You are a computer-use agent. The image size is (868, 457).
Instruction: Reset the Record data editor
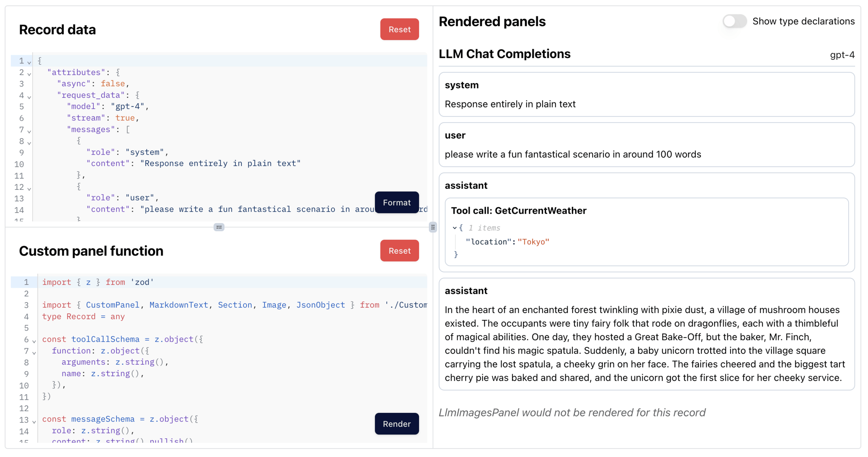(x=399, y=29)
